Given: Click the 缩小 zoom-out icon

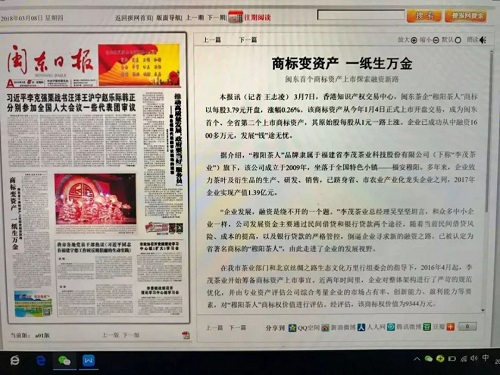Looking at the screenshot, I should (436, 40).
